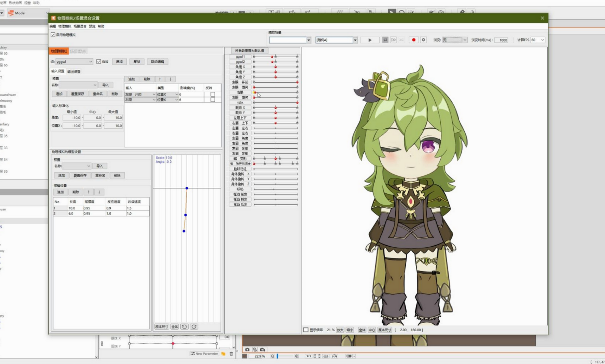Play the physics preview scene
This screenshot has width=605, height=364.
370,40
